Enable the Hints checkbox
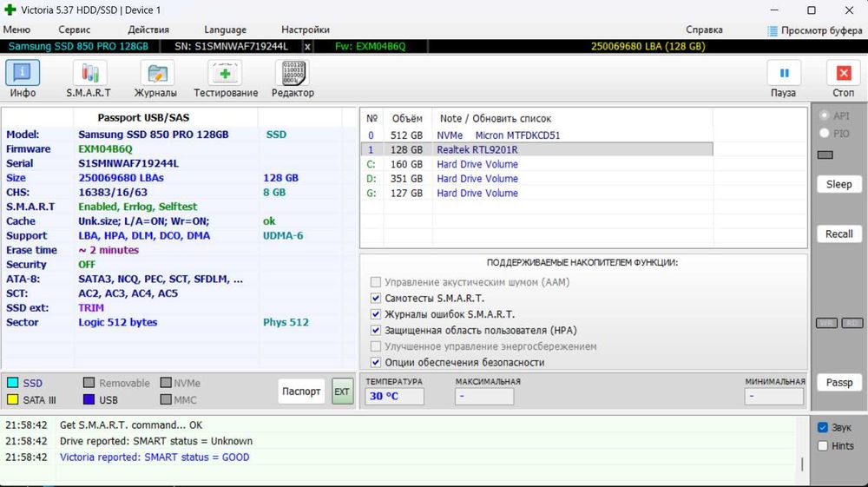 coord(823,445)
